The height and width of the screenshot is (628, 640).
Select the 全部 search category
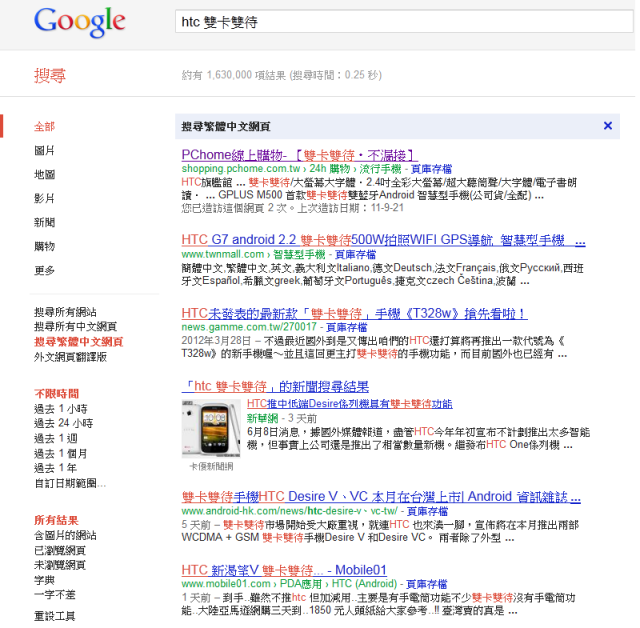click(44, 126)
